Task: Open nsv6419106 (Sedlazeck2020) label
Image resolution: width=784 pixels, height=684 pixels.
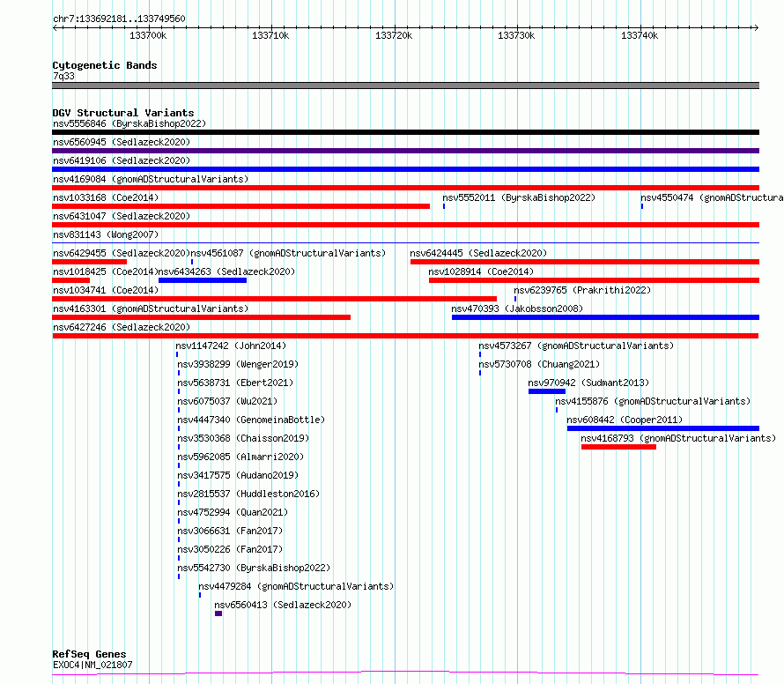Action: coord(122,160)
